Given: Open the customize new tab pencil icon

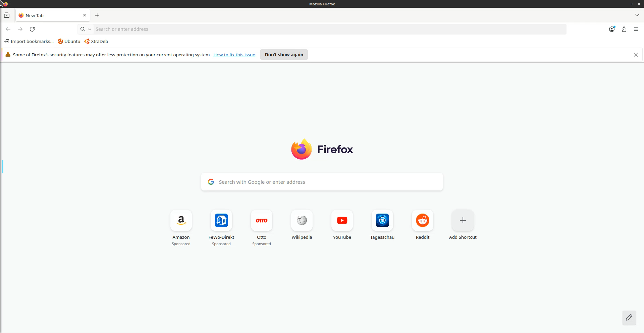Looking at the screenshot, I should [x=629, y=317].
